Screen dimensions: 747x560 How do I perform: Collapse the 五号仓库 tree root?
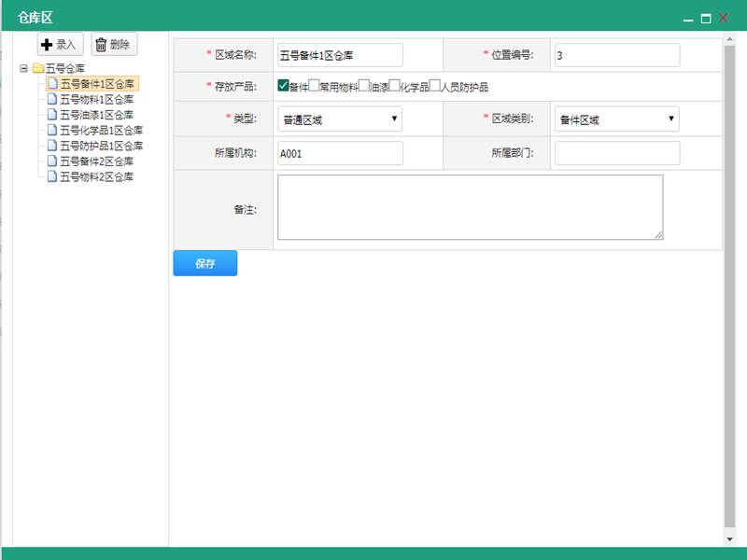click(x=24, y=68)
